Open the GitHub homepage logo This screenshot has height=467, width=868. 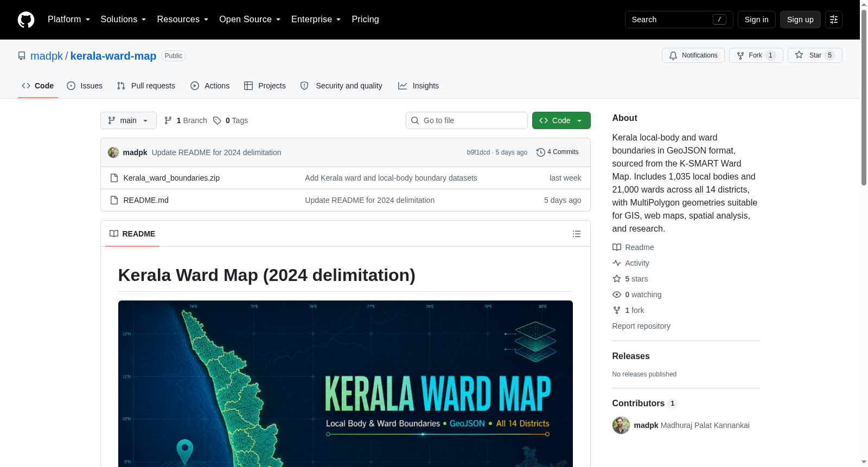pyautogui.click(x=26, y=20)
